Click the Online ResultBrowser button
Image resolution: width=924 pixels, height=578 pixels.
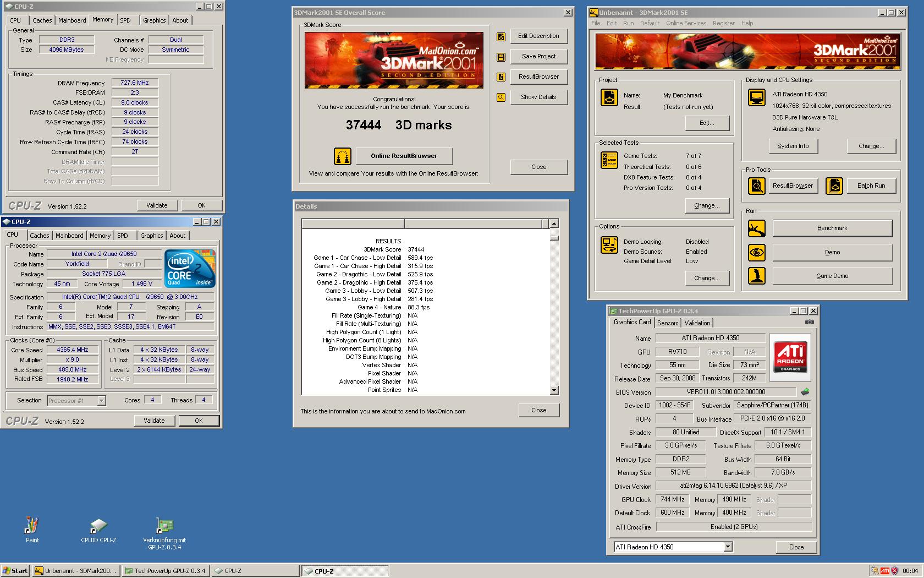pos(404,156)
